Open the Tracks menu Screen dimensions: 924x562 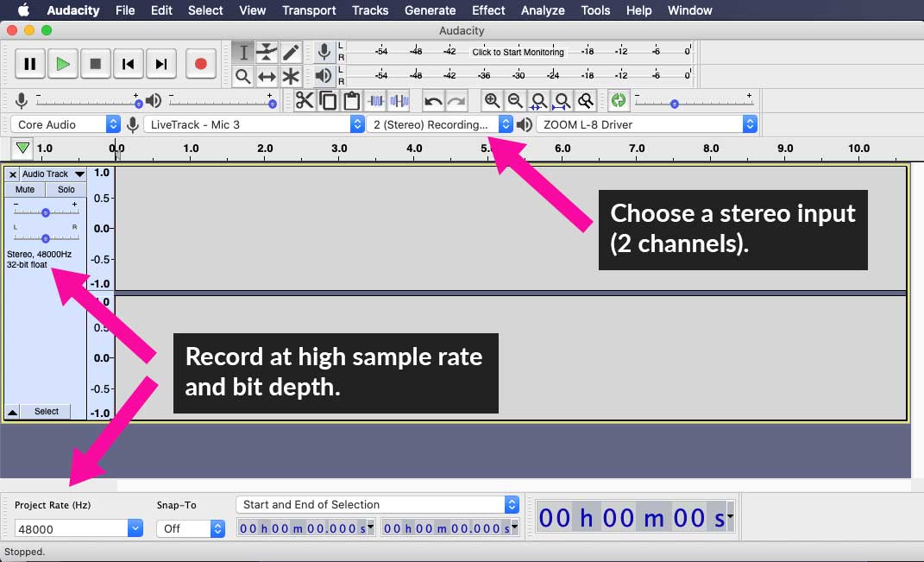[x=370, y=10]
